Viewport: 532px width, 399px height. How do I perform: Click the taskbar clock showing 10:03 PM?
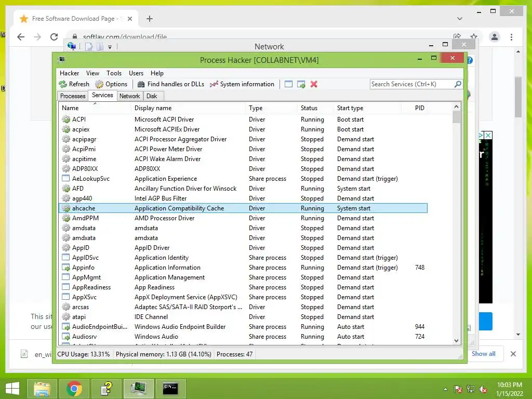point(509,389)
